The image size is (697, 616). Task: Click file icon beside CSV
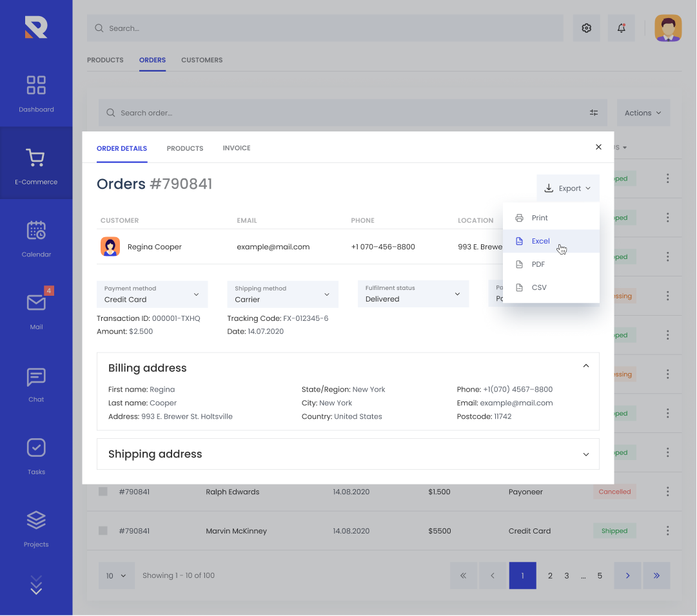click(519, 288)
